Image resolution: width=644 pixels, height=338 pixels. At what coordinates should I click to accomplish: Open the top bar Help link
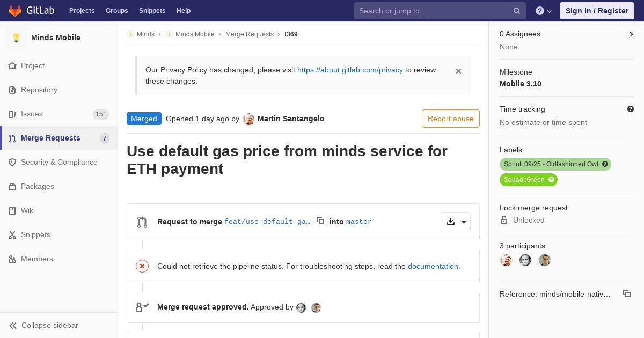(x=184, y=11)
